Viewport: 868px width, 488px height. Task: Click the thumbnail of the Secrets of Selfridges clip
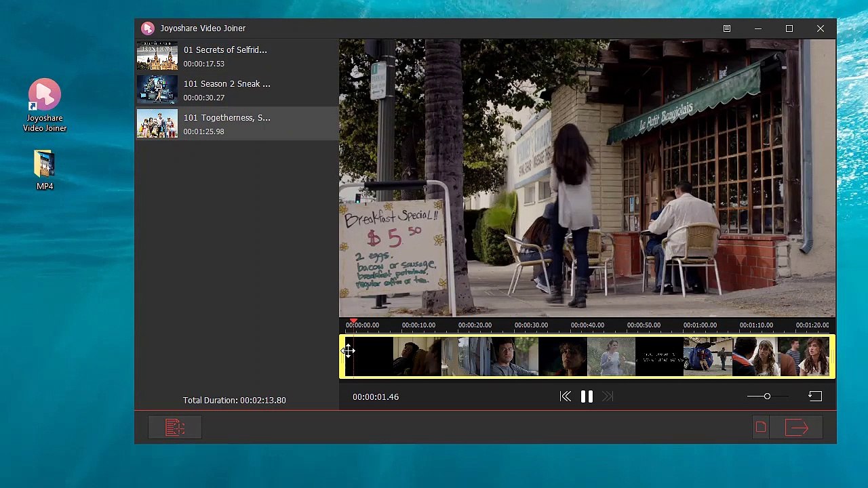[x=157, y=56]
